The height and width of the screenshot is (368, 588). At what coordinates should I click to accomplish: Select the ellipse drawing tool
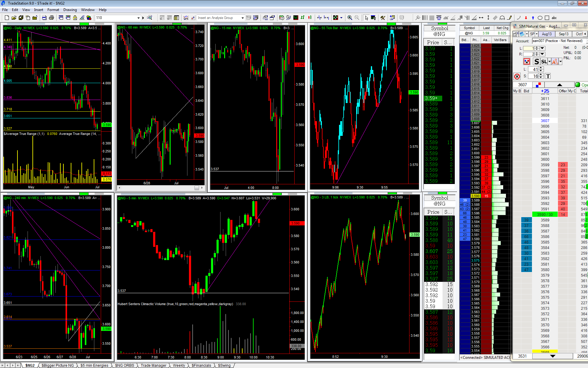point(540,18)
